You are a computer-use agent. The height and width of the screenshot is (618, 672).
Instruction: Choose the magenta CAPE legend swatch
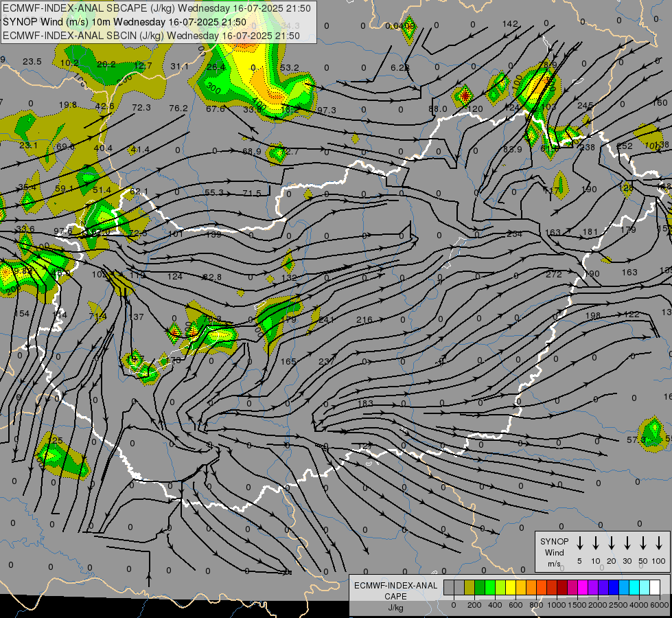(583, 588)
